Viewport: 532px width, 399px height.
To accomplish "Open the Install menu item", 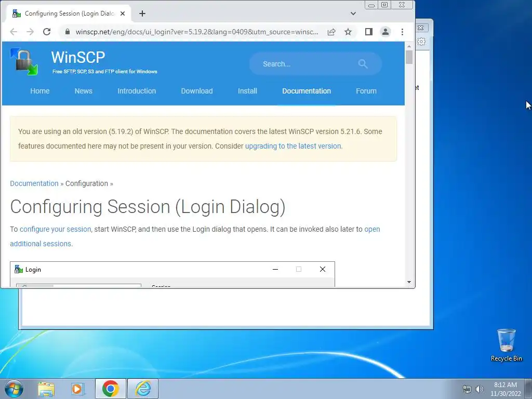I will coord(247,91).
